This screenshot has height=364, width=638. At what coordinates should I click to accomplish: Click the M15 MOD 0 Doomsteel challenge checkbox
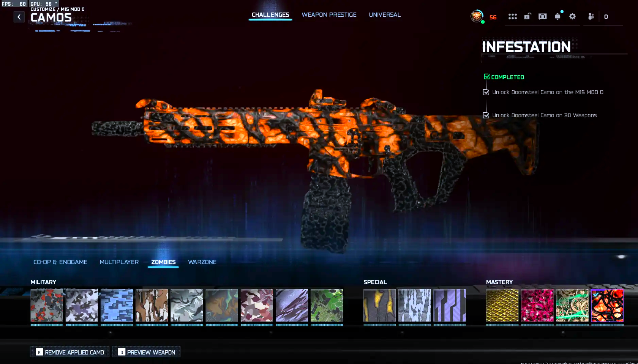486,92
